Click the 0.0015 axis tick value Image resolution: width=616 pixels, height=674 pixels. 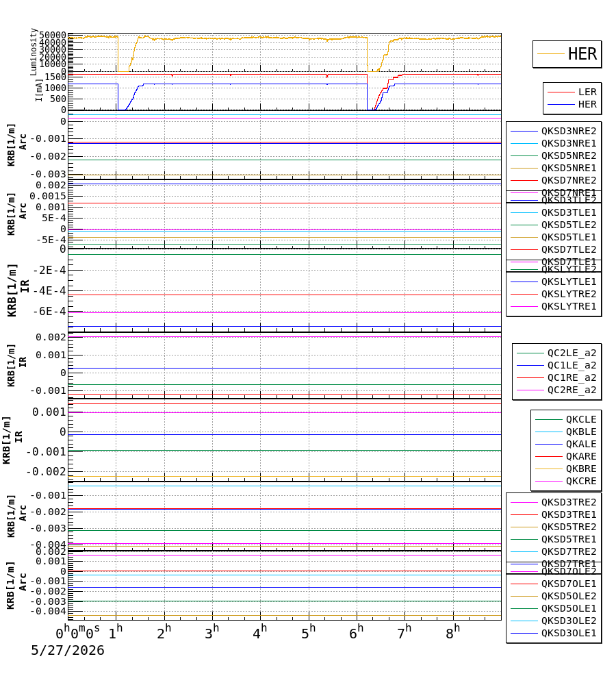[48, 197]
